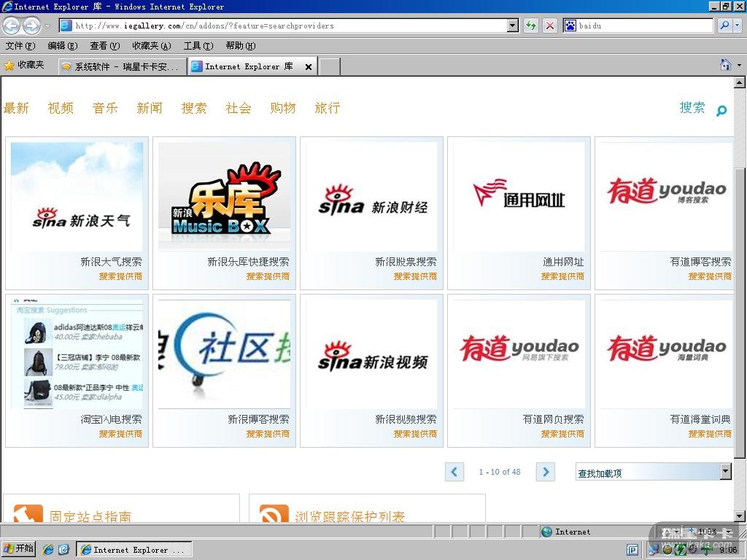Open the 编辑 menu
The width and height of the screenshot is (747, 560).
pos(63,46)
